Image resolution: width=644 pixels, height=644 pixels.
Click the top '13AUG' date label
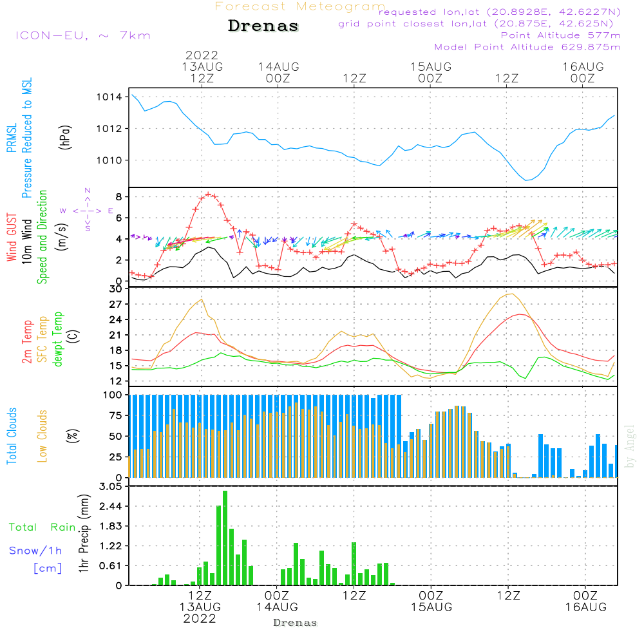202,66
